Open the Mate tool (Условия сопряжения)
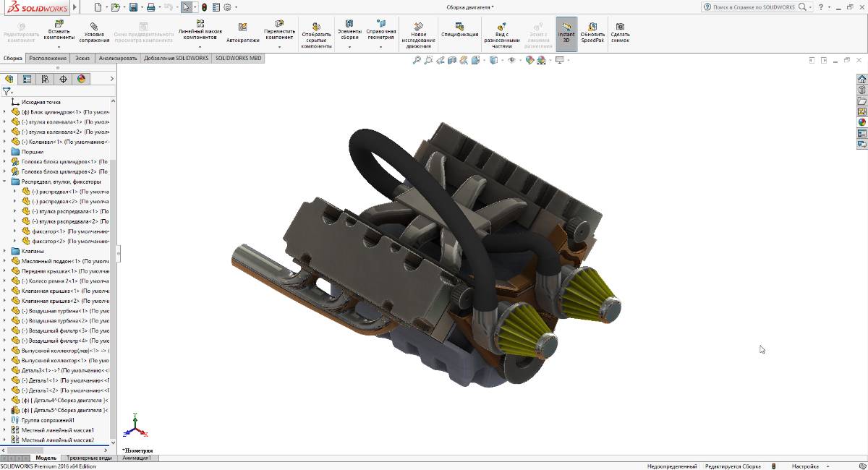This screenshot has width=868, height=470. [94, 26]
